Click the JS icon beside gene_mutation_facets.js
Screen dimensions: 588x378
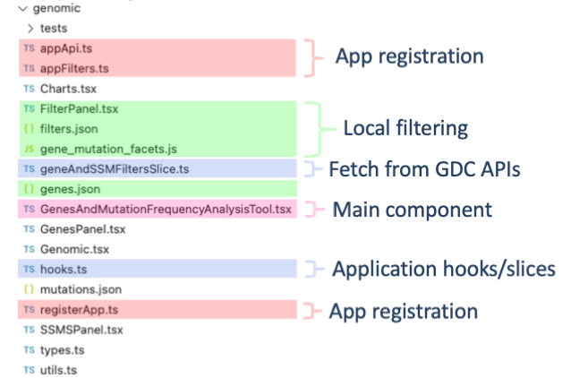30,149
